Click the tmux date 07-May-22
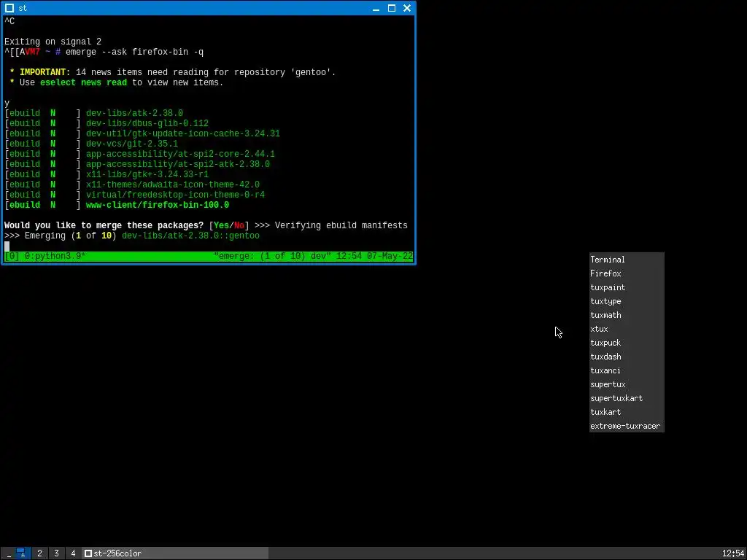 tap(390, 256)
